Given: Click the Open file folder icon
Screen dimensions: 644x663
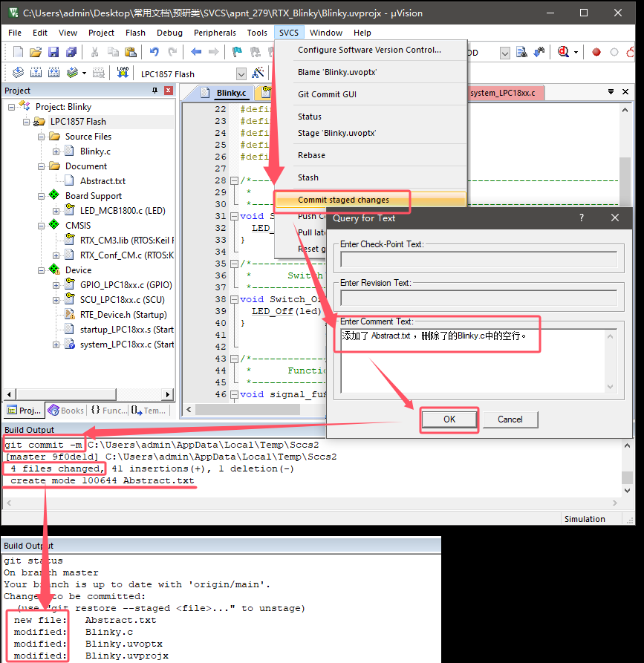Looking at the screenshot, I should tap(36, 52).
